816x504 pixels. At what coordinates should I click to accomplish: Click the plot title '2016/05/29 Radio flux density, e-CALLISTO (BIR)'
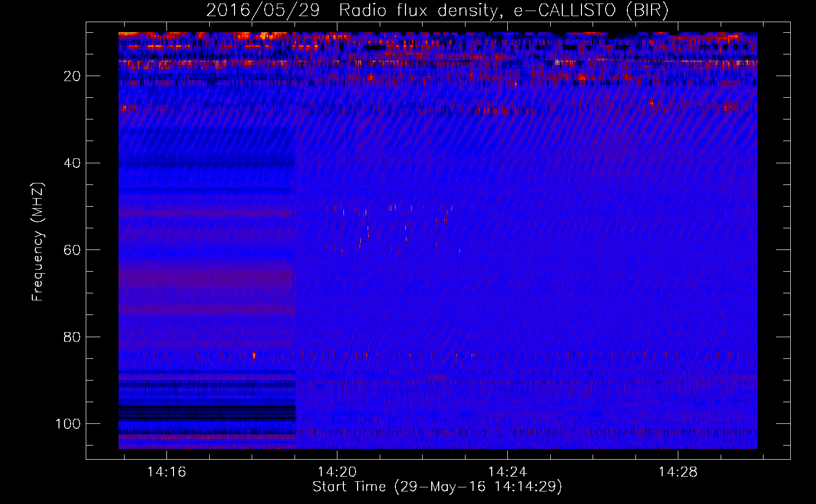437,11
